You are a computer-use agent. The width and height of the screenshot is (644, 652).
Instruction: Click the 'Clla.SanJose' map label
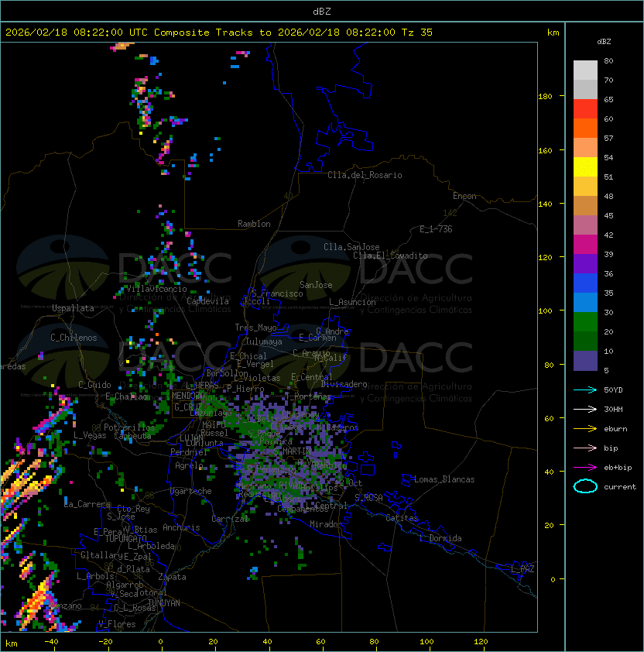351,247
